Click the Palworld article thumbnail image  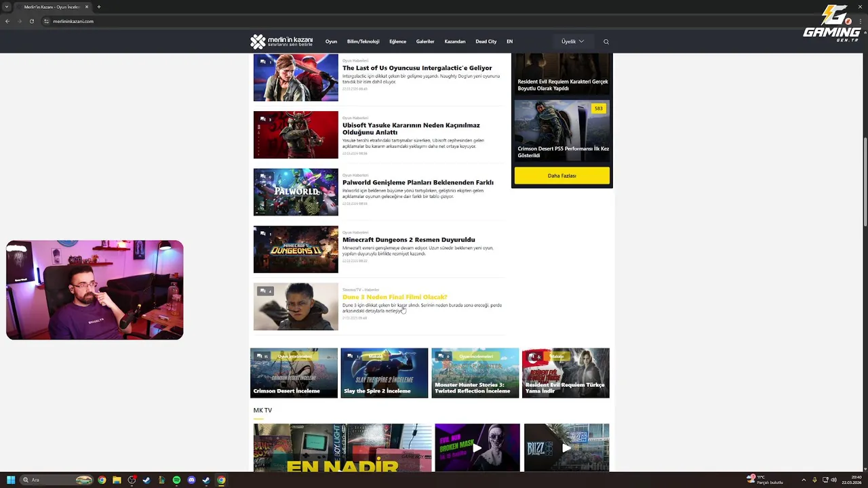pyautogui.click(x=296, y=192)
